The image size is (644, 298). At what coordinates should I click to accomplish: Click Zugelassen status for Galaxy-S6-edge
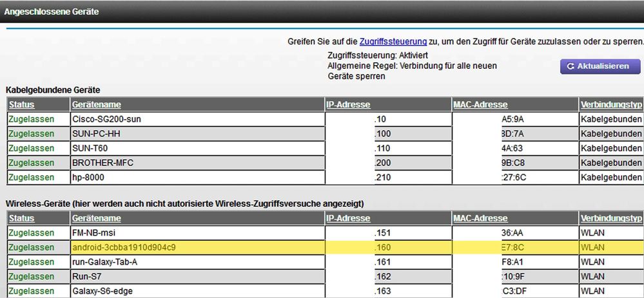(x=31, y=291)
